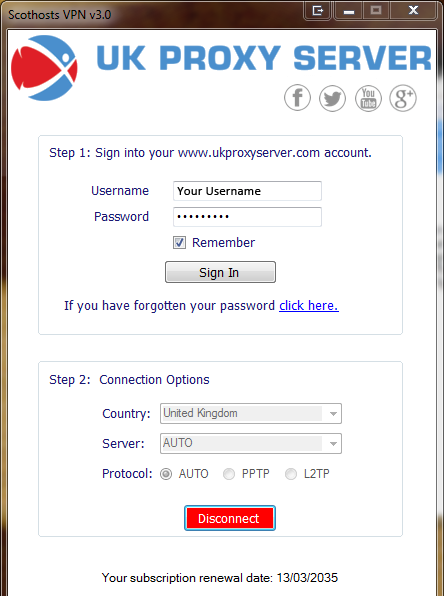Maximize the Scothosts VPN window
The height and width of the screenshot is (596, 444).
(x=376, y=10)
